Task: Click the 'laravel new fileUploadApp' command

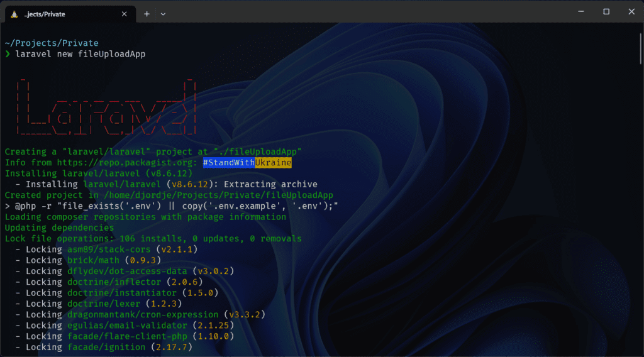Action: pyautogui.click(x=80, y=54)
